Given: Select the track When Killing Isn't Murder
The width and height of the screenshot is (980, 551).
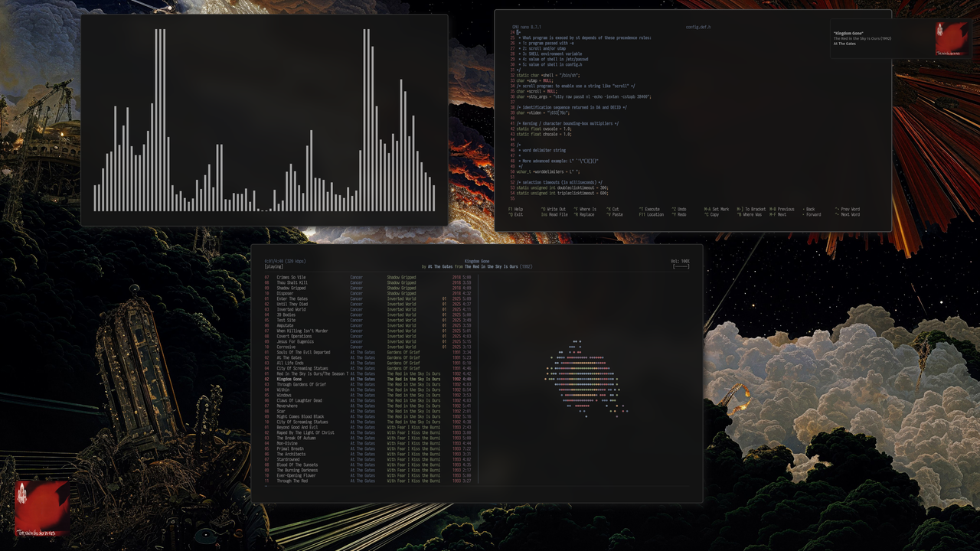Looking at the screenshot, I should coord(367,331).
